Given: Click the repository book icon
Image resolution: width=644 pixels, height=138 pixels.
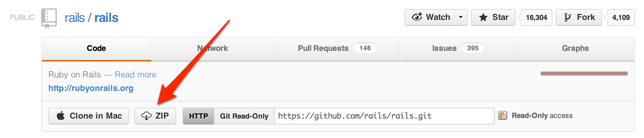Looking at the screenshot, I should point(49,18).
